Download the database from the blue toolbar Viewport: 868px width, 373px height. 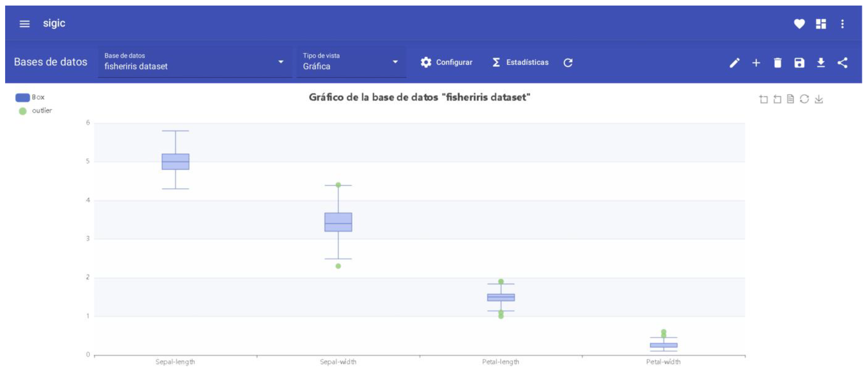(821, 63)
